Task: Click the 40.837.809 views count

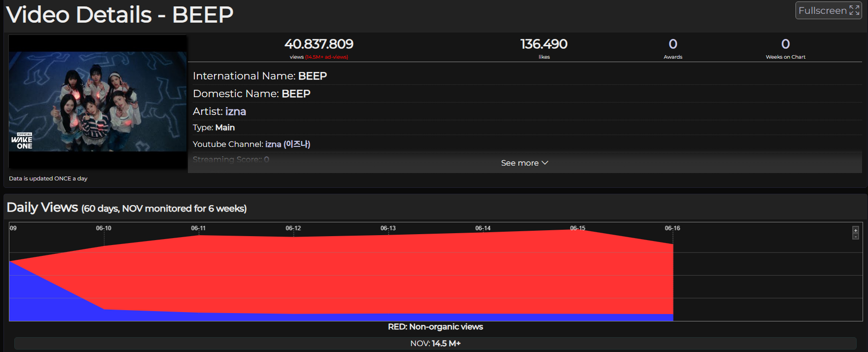Action: coord(319,44)
